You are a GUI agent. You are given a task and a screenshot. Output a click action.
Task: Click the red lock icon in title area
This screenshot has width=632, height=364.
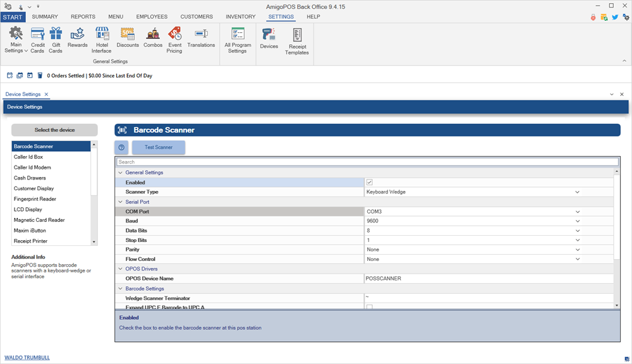point(593,17)
